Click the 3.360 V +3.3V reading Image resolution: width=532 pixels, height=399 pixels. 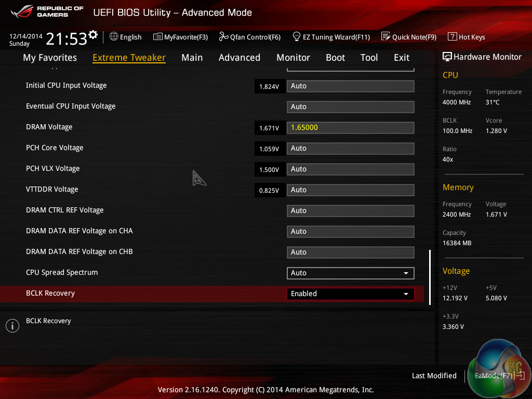[453, 326]
